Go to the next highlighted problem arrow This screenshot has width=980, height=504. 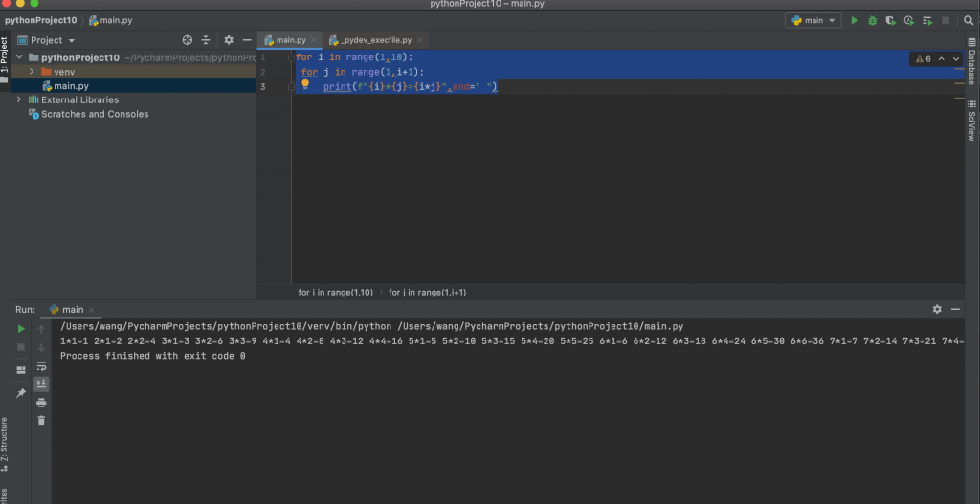pos(956,58)
